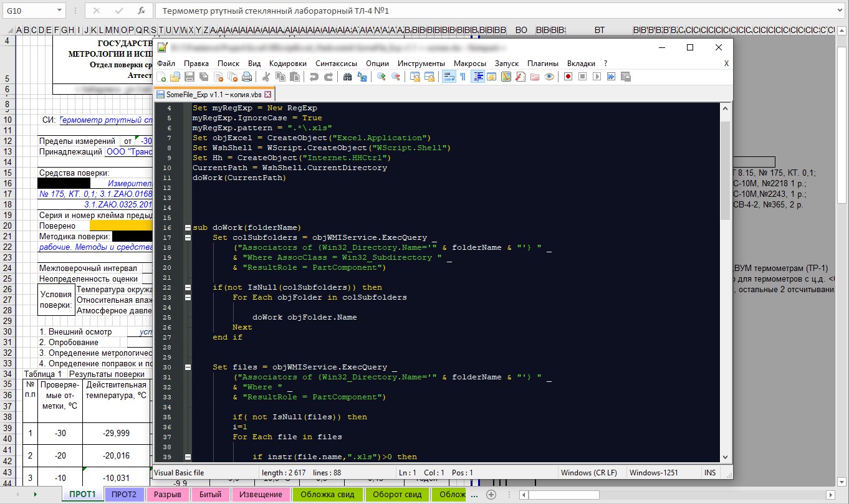Toggle INS mode in status bar
Image resolution: width=849 pixels, height=504 pixels.
710,473
